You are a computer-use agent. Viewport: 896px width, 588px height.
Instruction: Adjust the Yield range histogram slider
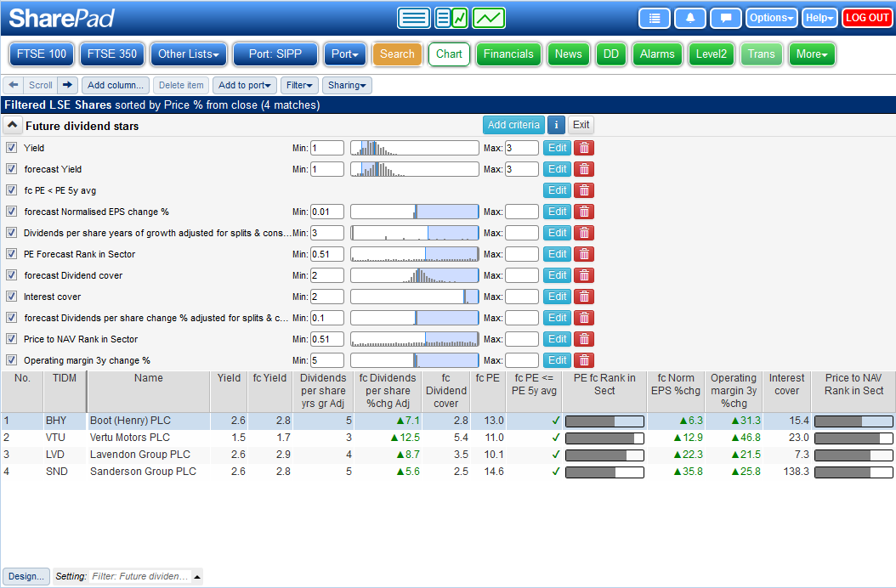pyautogui.click(x=414, y=148)
